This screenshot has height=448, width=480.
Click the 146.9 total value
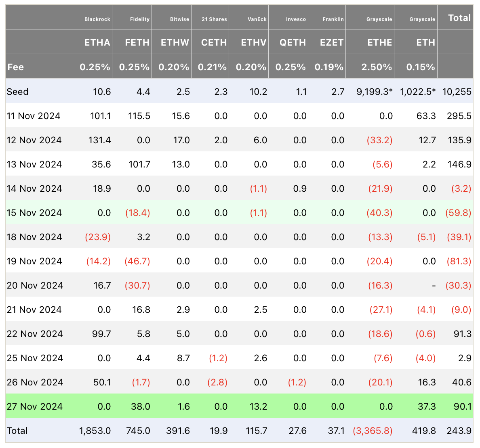pyautogui.click(x=459, y=164)
